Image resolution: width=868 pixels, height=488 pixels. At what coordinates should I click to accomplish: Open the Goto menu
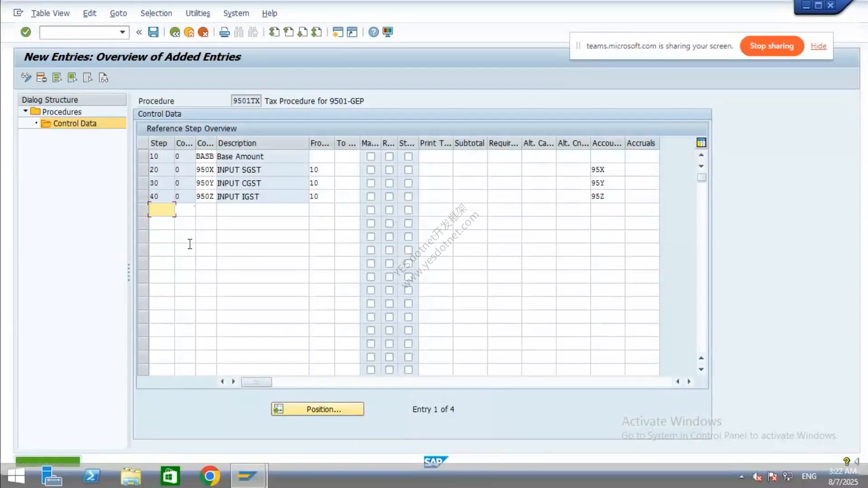[x=118, y=13]
